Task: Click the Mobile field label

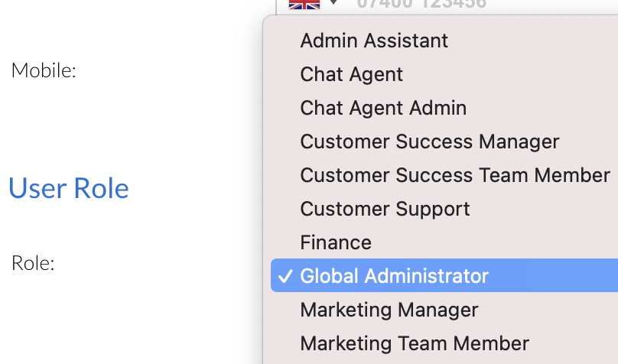Action: point(44,71)
